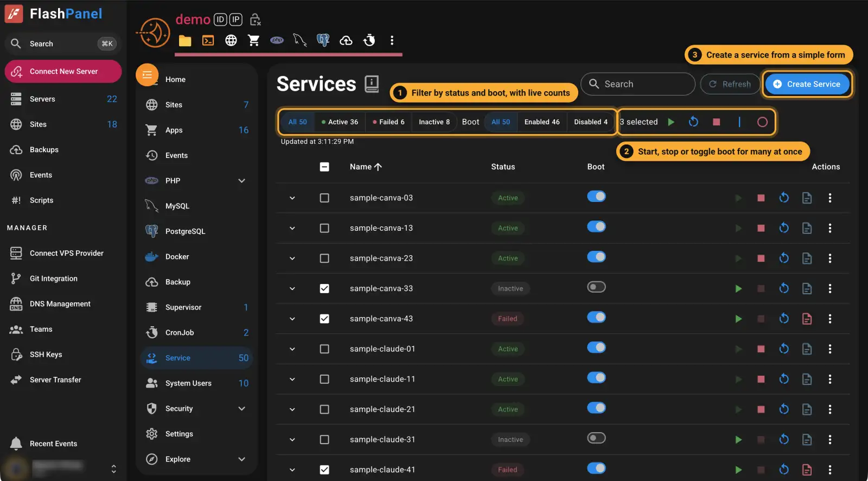Enable boot for sample-claude-31
The image size is (868, 481).
[x=596, y=438]
